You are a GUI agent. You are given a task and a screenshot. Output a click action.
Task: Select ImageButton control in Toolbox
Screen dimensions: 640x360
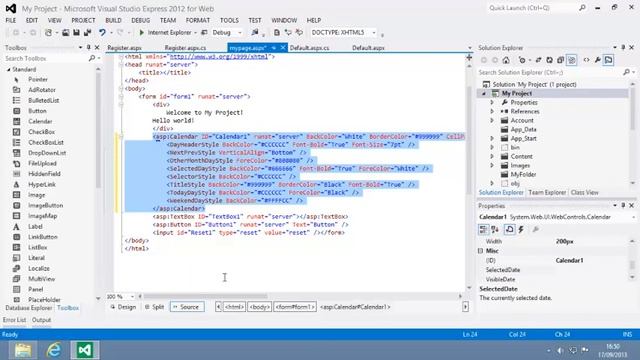pyautogui.click(x=45, y=205)
